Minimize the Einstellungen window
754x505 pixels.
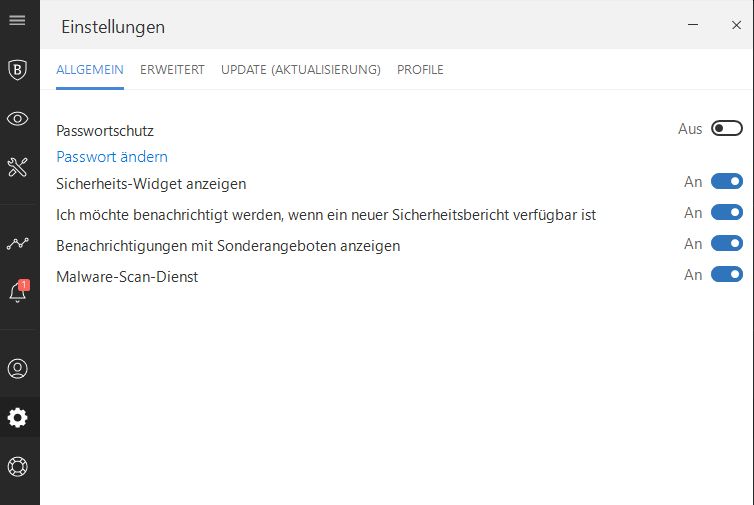(692, 25)
